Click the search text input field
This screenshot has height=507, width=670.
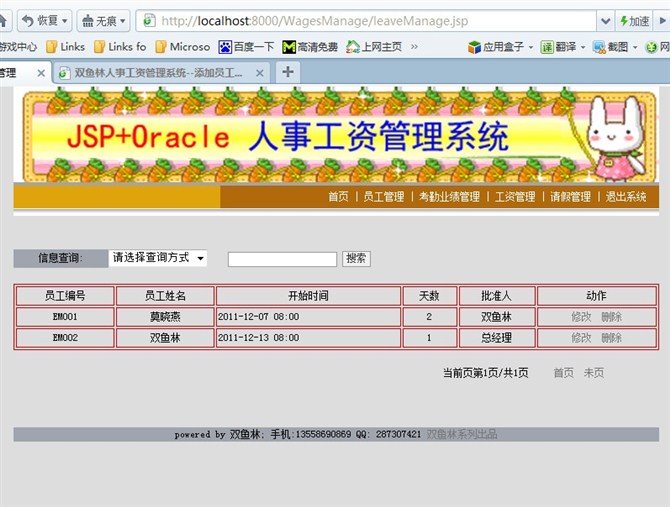click(282, 259)
